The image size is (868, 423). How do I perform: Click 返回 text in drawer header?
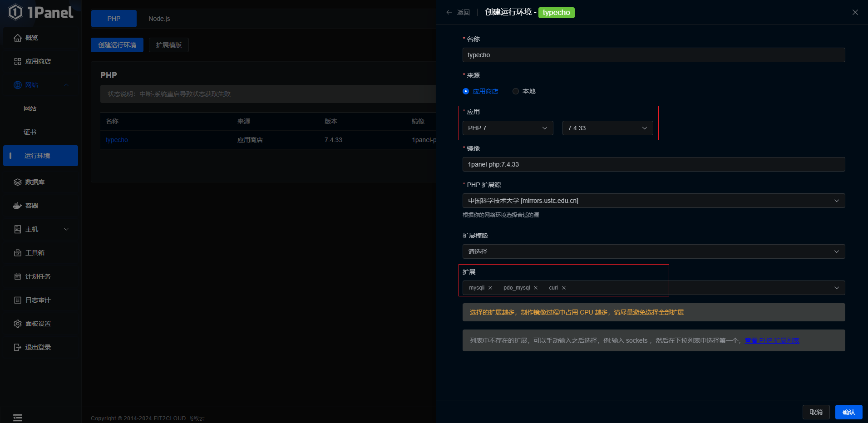(x=464, y=12)
